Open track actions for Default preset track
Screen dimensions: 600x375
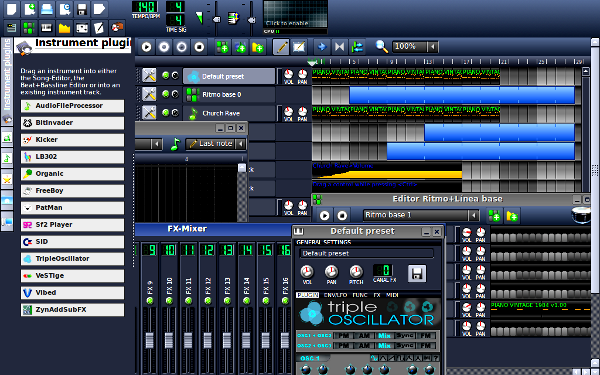149,75
